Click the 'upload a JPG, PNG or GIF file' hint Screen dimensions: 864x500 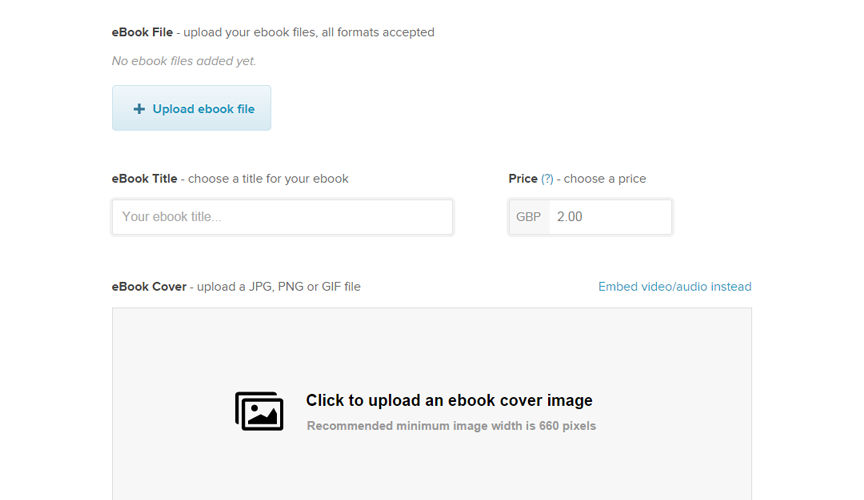[279, 287]
